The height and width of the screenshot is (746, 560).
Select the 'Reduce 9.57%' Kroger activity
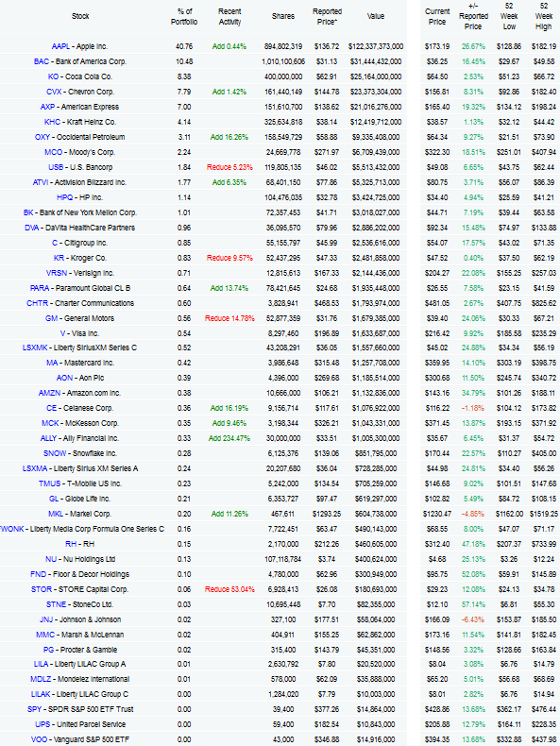click(x=229, y=259)
